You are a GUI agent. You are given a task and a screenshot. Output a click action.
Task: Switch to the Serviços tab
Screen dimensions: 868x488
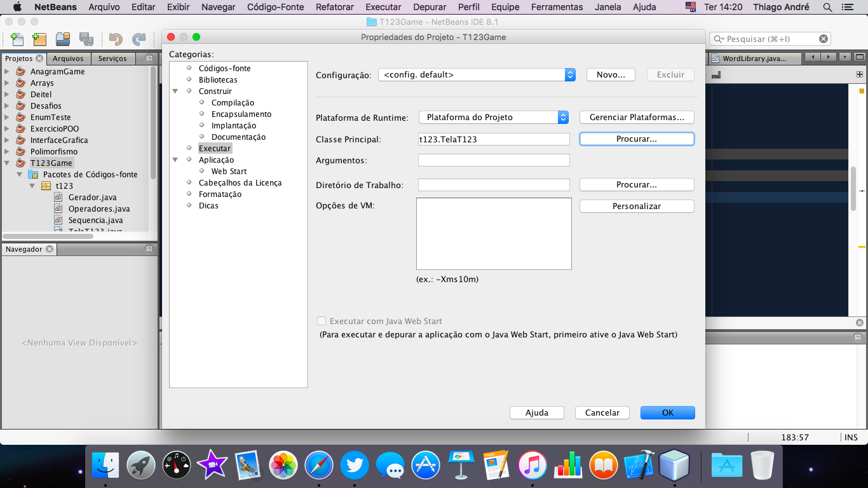pyautogui.click(x=112, y=58)
